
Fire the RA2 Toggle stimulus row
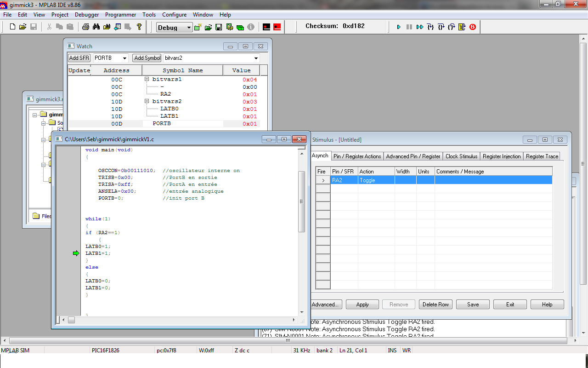[x=323, y=180]
